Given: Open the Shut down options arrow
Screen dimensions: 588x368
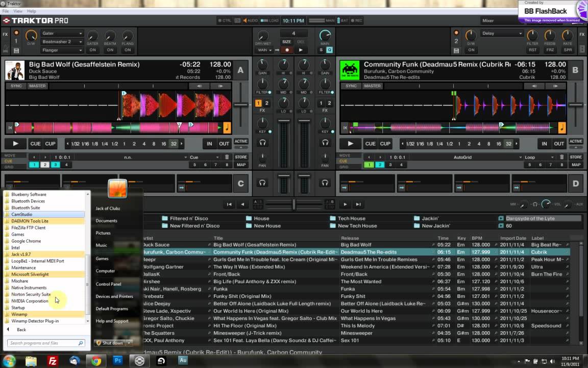Looking at the screenshot, I should (x=129, y=343).
